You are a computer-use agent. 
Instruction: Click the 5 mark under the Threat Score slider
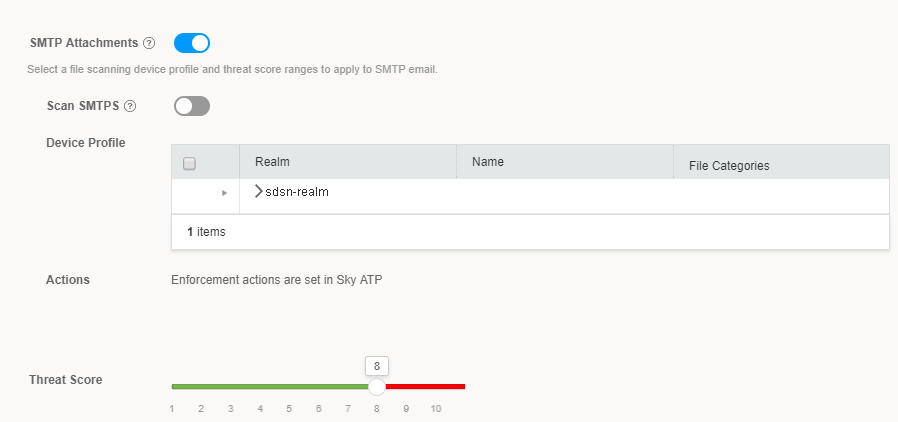(289, 409)
